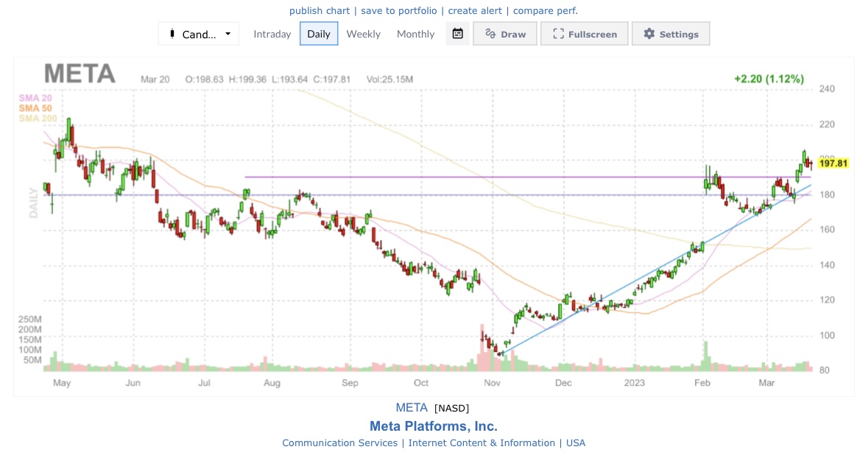
Task: Click the Draw button
Action: tap(505, 34)
